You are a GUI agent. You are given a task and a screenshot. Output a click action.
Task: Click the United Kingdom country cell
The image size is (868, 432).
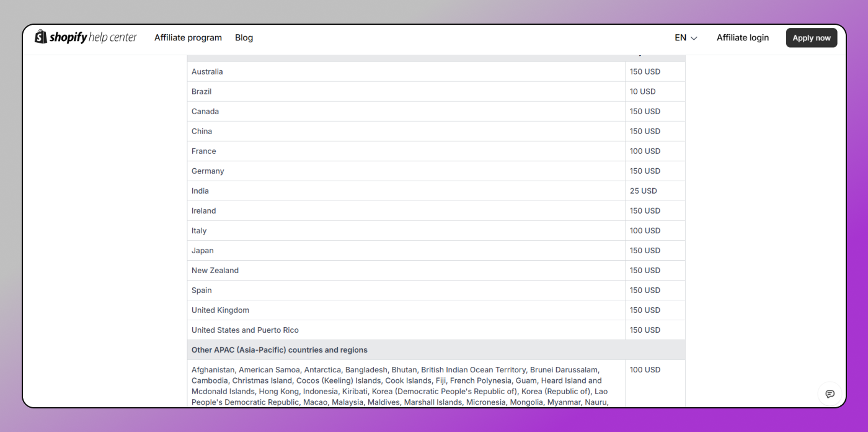click(x=220, y=310)
